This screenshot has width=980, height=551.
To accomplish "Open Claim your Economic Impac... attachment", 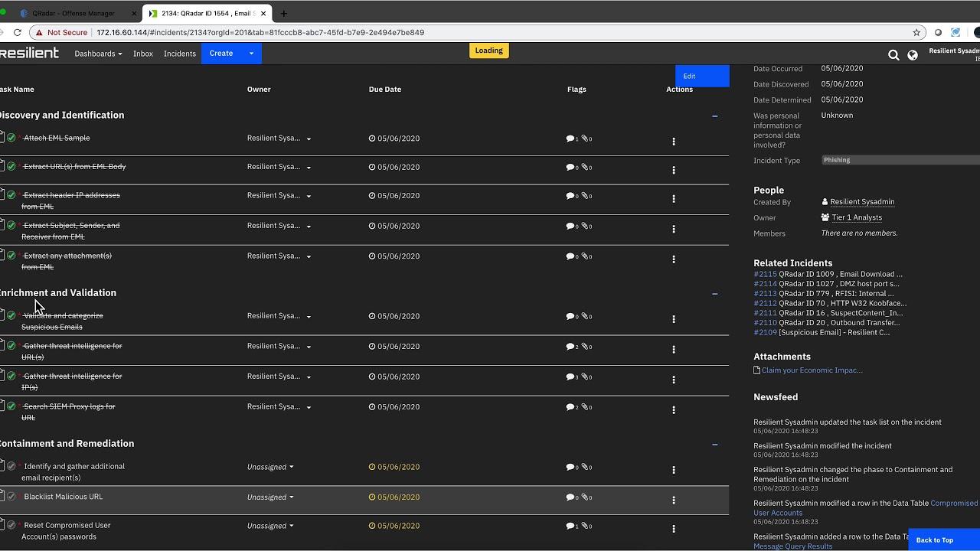I will tap(812, 370).
